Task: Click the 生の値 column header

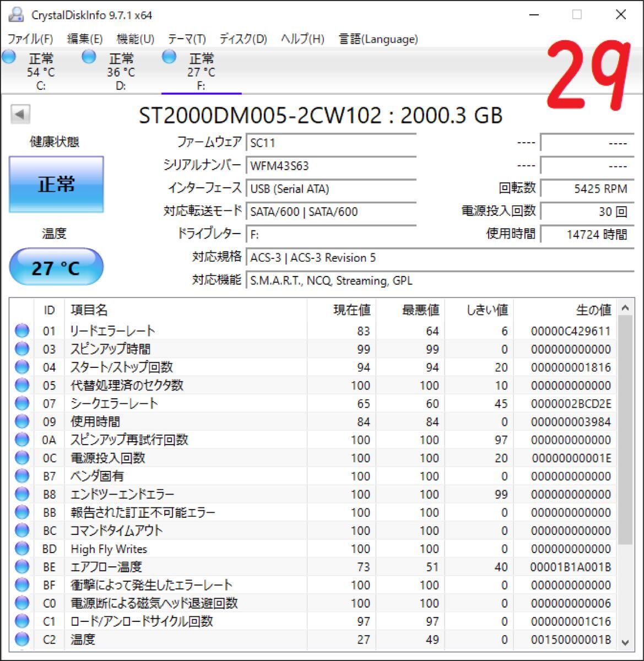Action: tap(566, 310)
